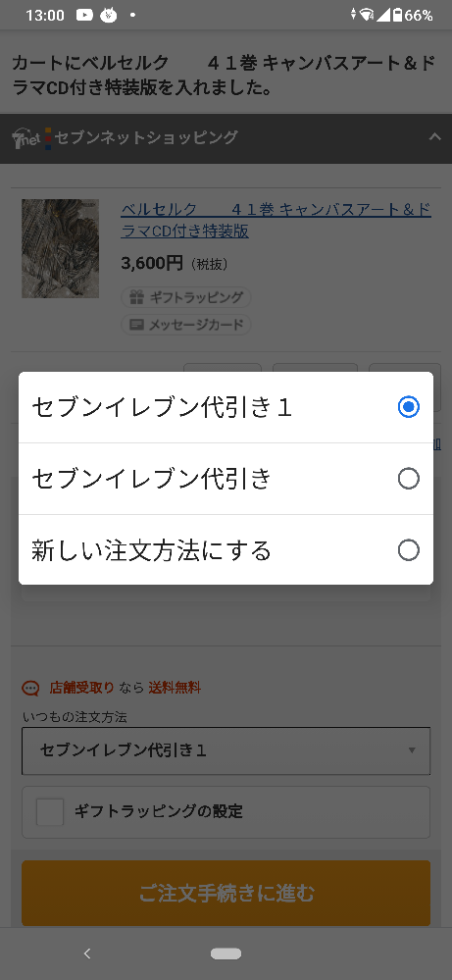Tap the 店舗受取り speech bubble icon

point(30,688)
